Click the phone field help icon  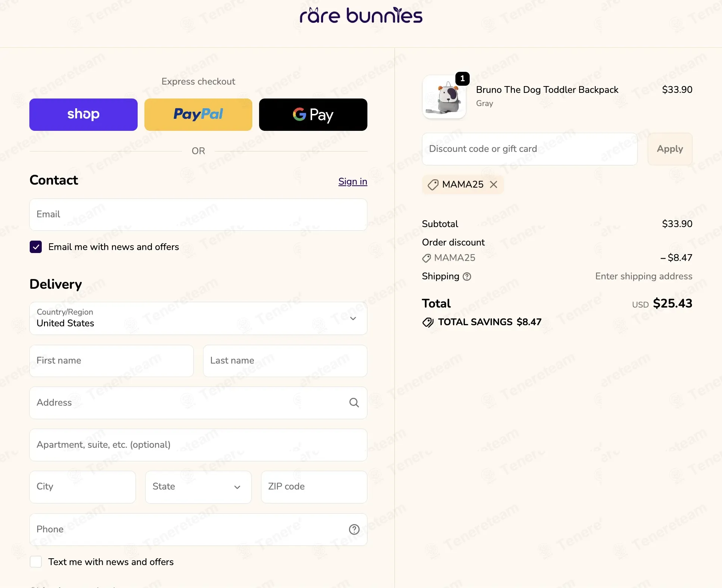pyautogui.click(x=354, y=529)
